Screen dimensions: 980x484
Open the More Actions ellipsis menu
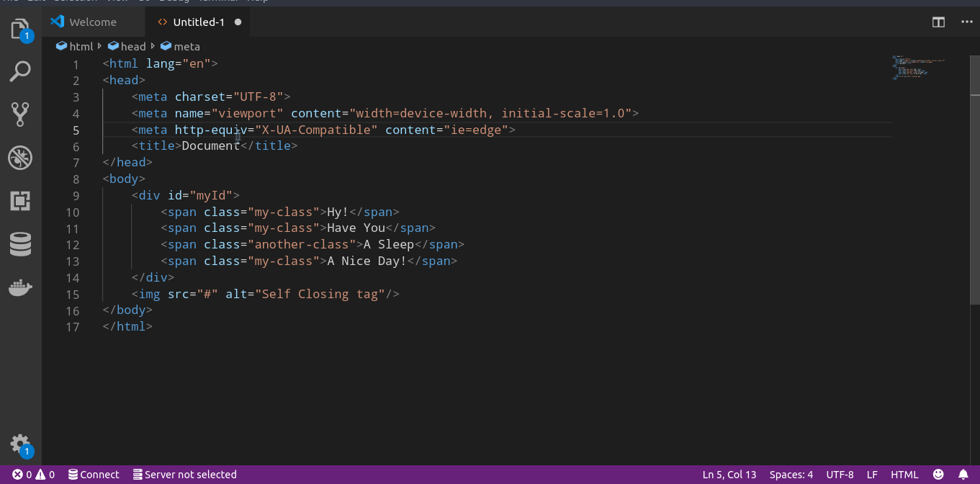point(967,22)
